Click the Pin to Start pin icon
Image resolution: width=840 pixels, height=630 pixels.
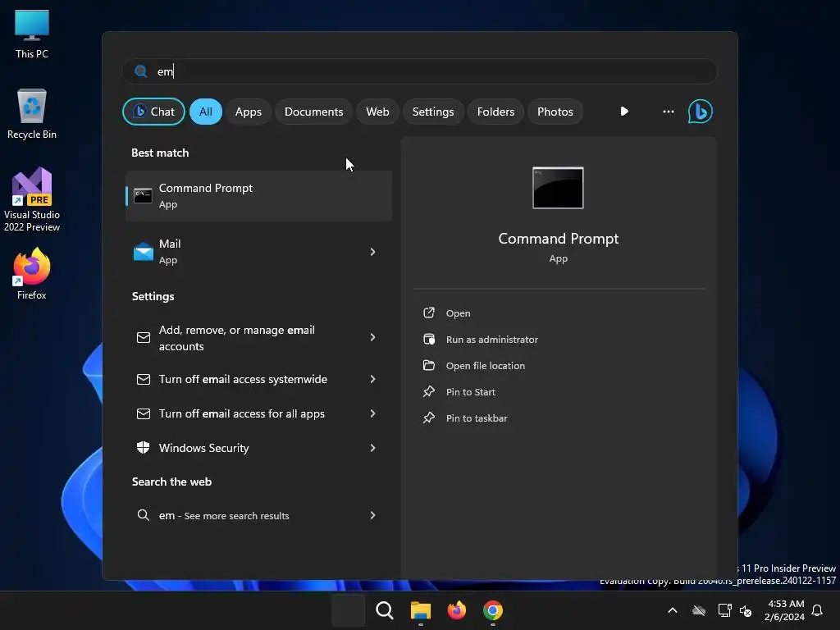[x=429, y=391]
